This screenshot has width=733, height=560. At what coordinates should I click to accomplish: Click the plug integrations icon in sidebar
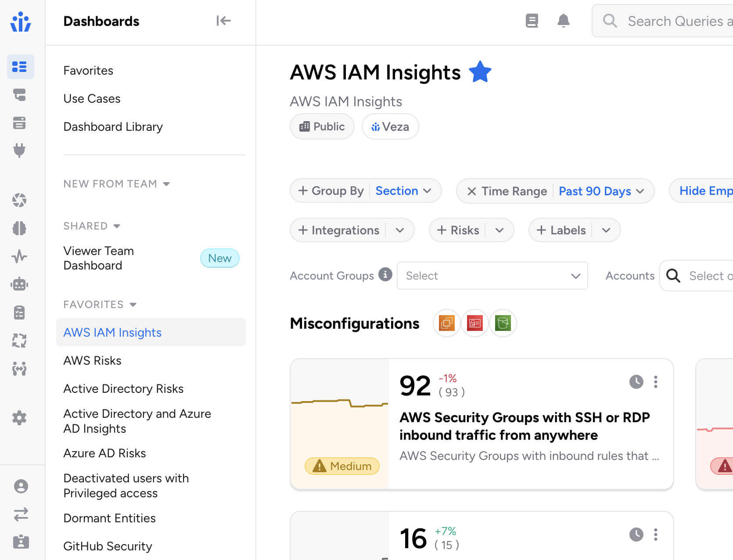tap(19, 151)
